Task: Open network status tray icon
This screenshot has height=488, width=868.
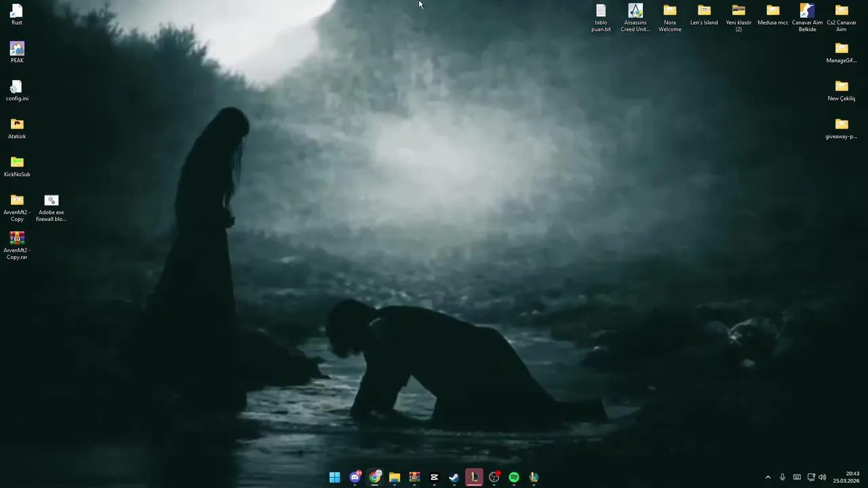Action: 811,477
